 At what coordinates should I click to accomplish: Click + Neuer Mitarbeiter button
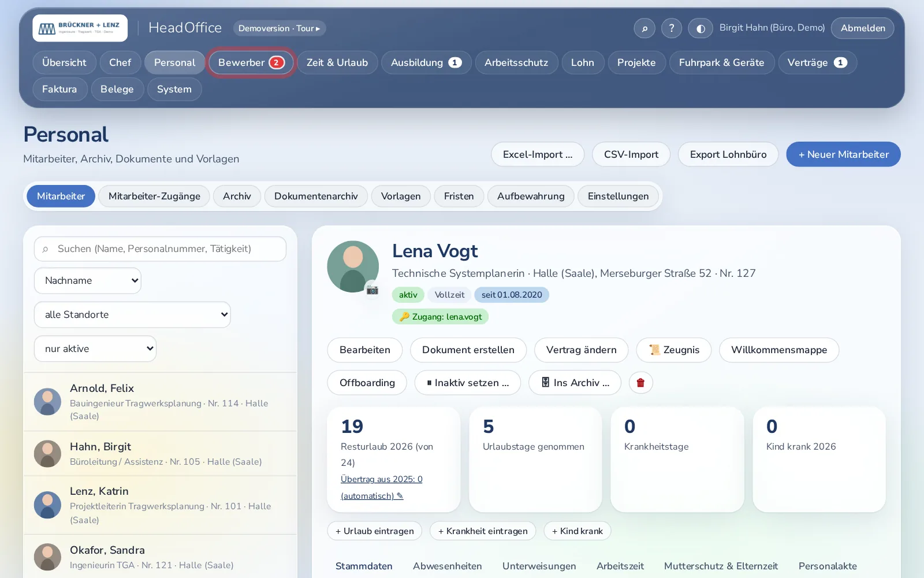click(x=843, y=154)
